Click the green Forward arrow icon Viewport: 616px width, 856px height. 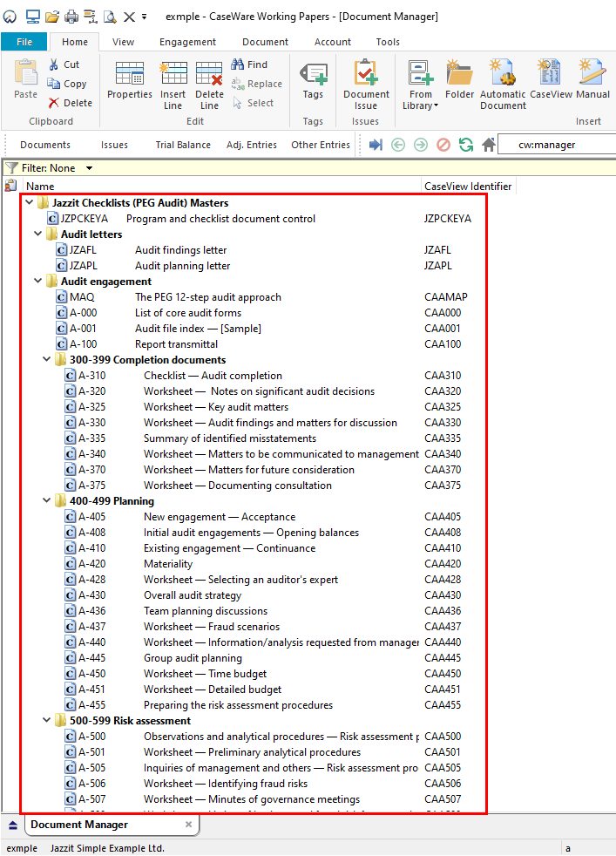(x=421, y=145)
